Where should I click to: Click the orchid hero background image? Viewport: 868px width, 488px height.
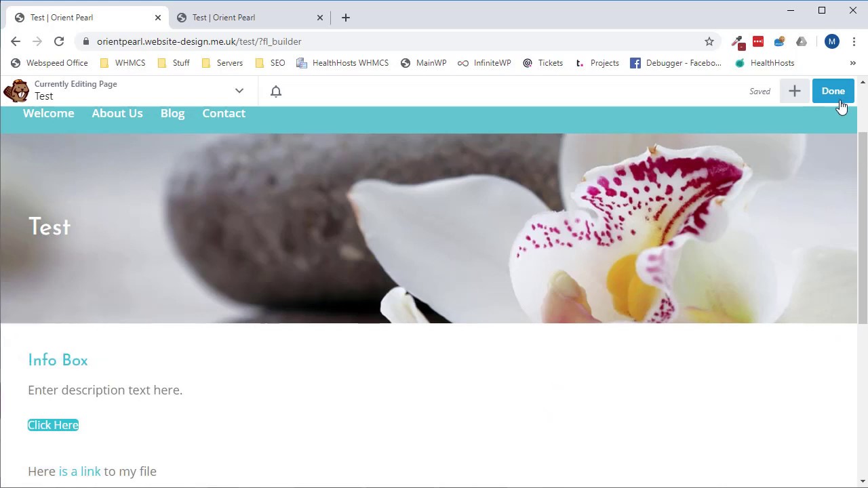coord(429,228)
